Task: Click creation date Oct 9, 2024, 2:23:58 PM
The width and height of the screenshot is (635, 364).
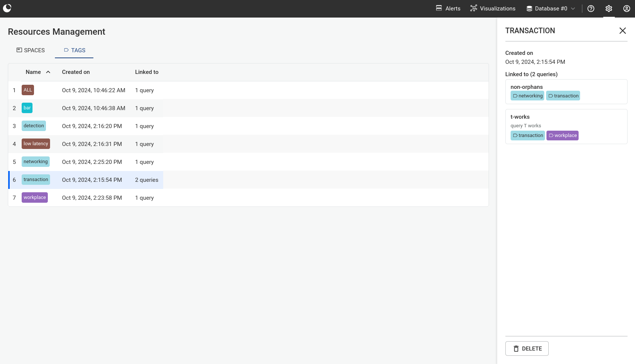Action: 92,198
